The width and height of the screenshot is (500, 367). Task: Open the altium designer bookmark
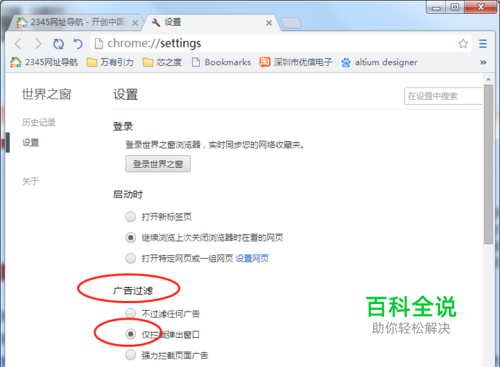coord(379,62)
